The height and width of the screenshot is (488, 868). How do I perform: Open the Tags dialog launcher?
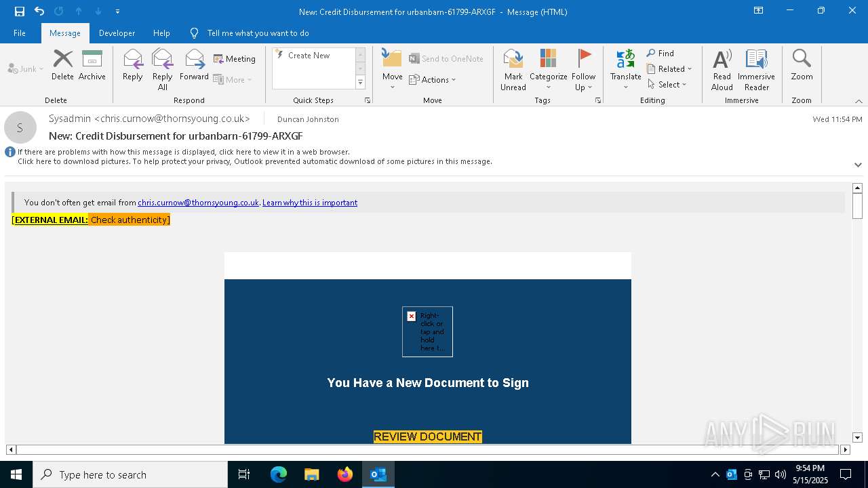[x=598, y=100]
